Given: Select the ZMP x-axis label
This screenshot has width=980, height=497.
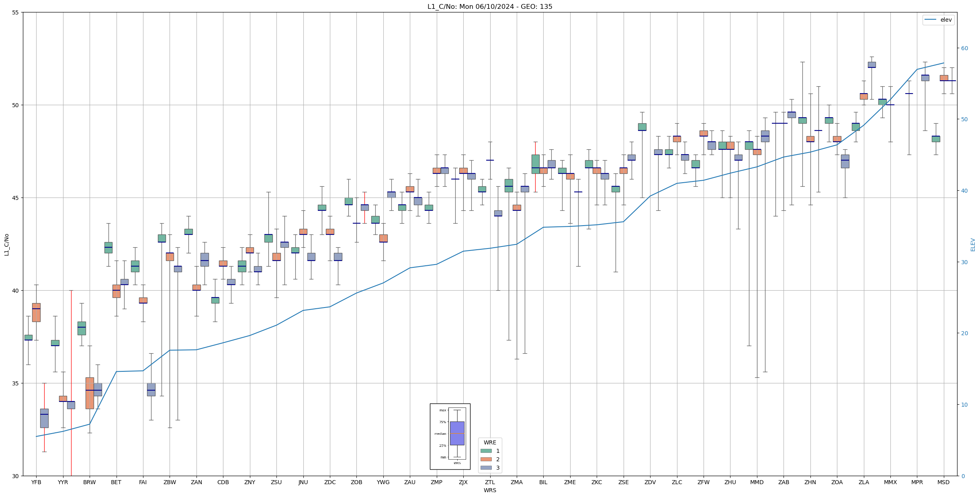Looking at the screenshot, I should [x=437, y=482].
